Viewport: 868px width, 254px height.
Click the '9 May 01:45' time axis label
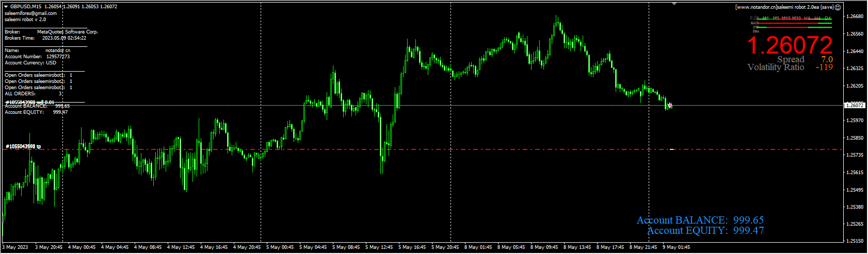click(x=677, y=247)
